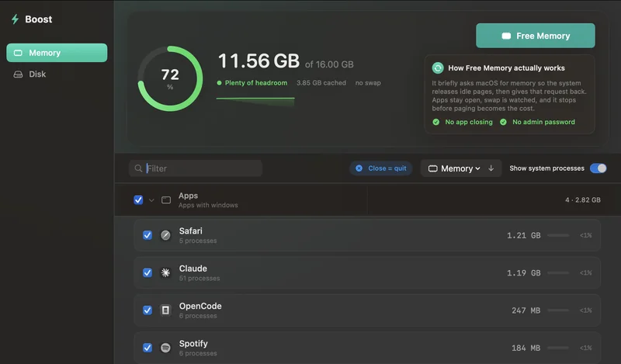Click the Safari 5 processes subtitle

click(198, 241)
